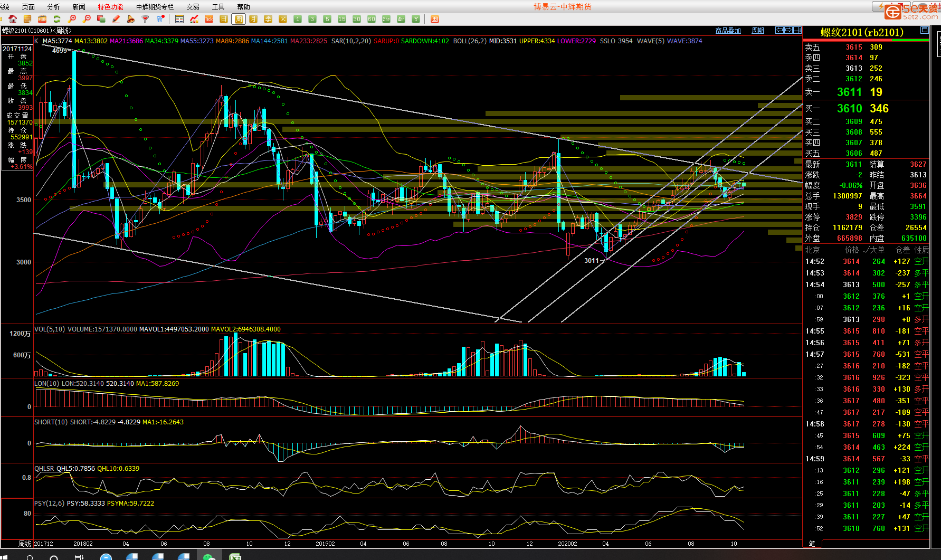
Task: Switch to 4hr period
Action: [401, 19]
